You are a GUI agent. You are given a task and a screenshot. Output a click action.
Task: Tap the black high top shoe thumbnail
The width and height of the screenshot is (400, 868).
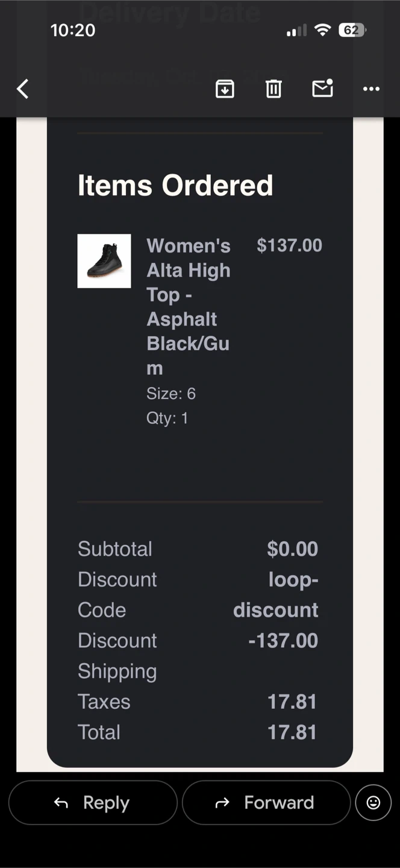(104, 261)
